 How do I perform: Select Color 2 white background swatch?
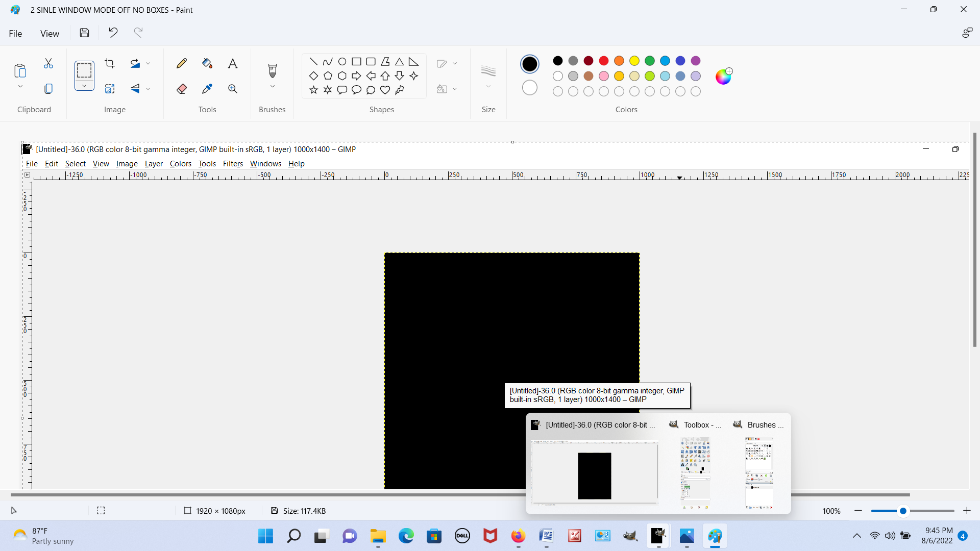[x=530, y=88]
